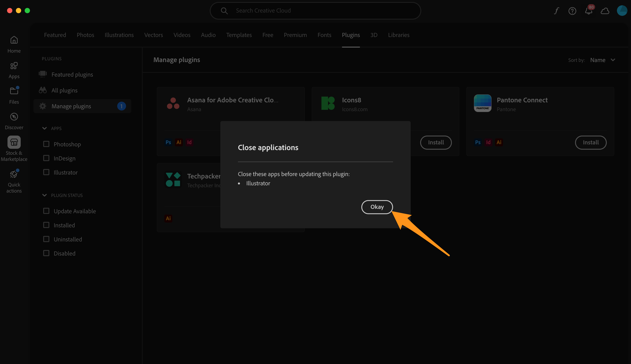Open Stock & Marketplace icon
This screenshot has height=364, width=631.
click(x=14, y=142)
